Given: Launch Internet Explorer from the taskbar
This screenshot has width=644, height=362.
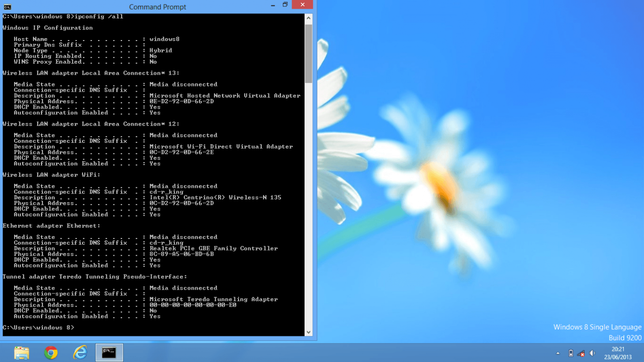Looking at the screenshot, I should click(x=80, y=353).
